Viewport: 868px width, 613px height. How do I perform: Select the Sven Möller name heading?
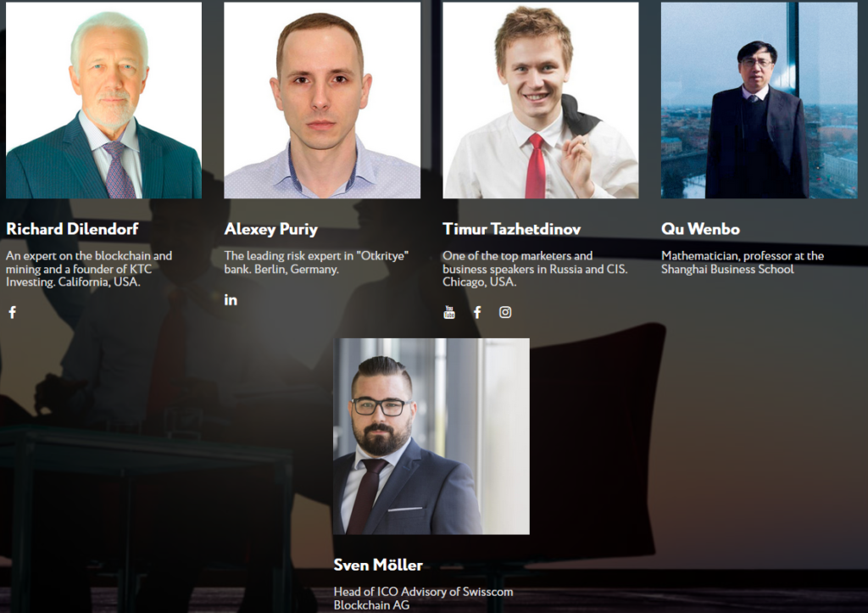pos(378,565)
